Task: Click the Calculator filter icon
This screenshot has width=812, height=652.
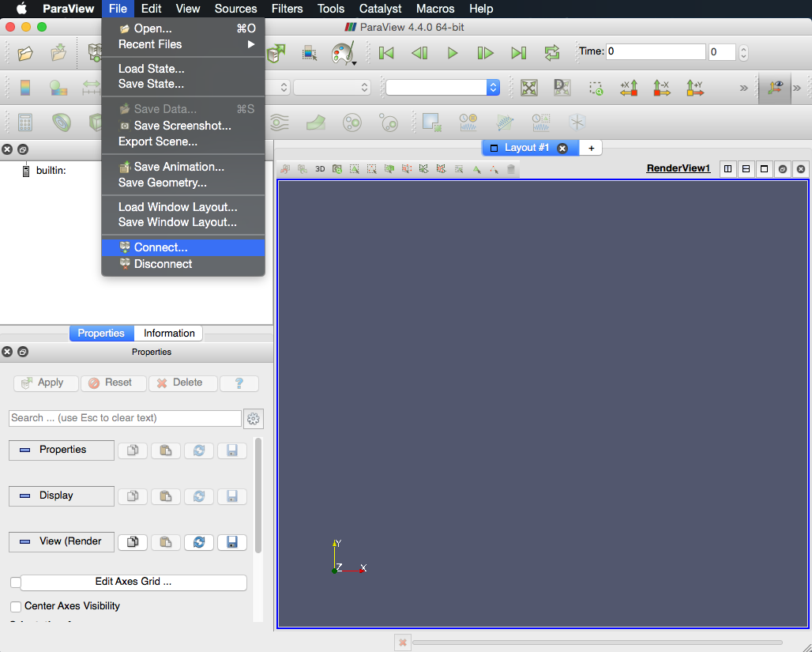Action: 25,122
